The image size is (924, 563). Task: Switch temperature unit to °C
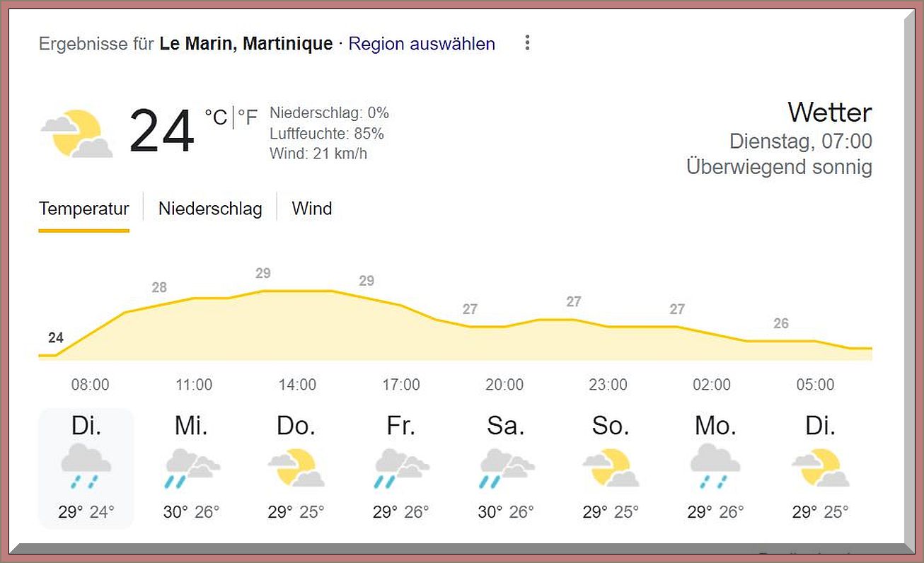tap(216, 117)
